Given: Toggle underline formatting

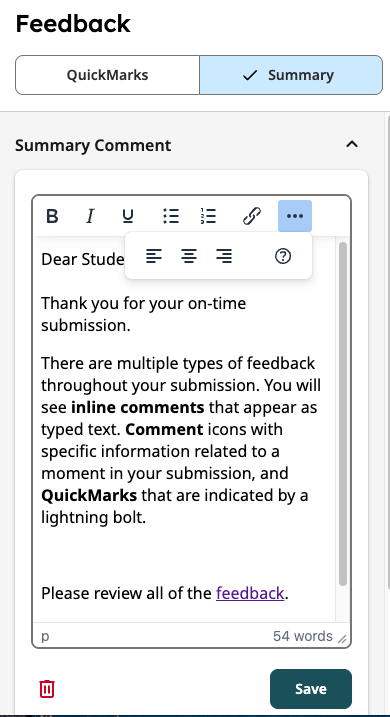Looking at the screenshot, I should [128, 216].
